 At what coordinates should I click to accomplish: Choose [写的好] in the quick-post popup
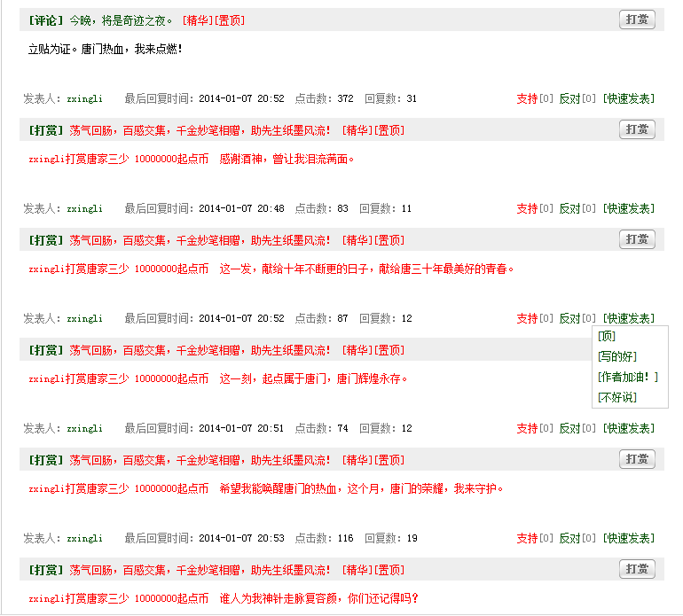coord(617,356)
